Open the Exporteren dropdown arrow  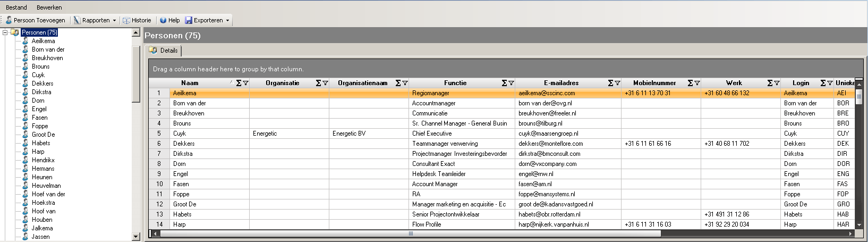point(227,21)
